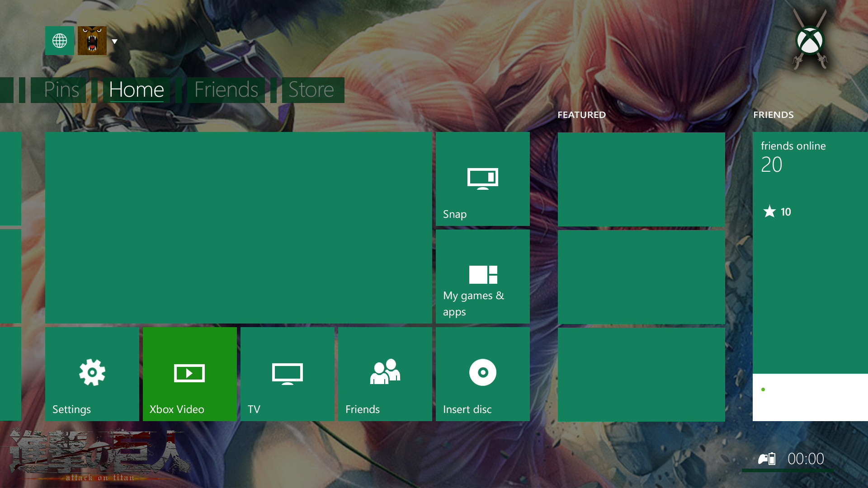
Task: Click the bear gamerpic avatar
Action: click(92, 41)
